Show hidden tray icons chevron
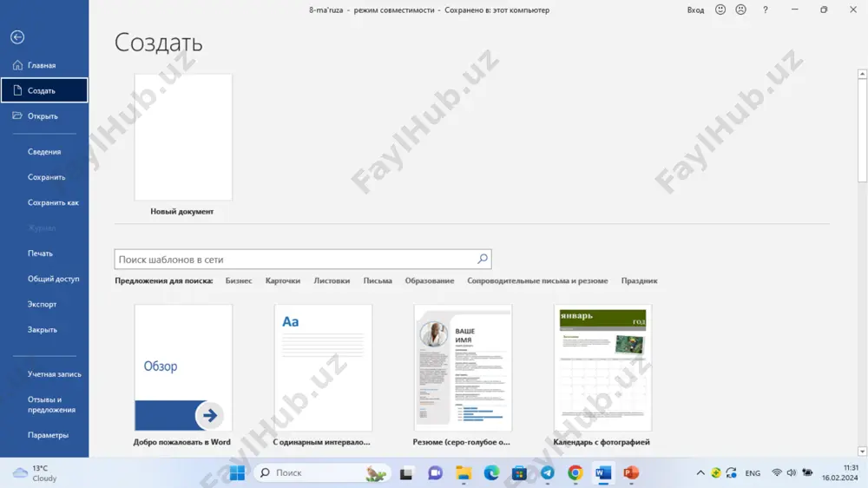Screen dimensions: 868x488 pyautogui.click(x=700, y=473)
